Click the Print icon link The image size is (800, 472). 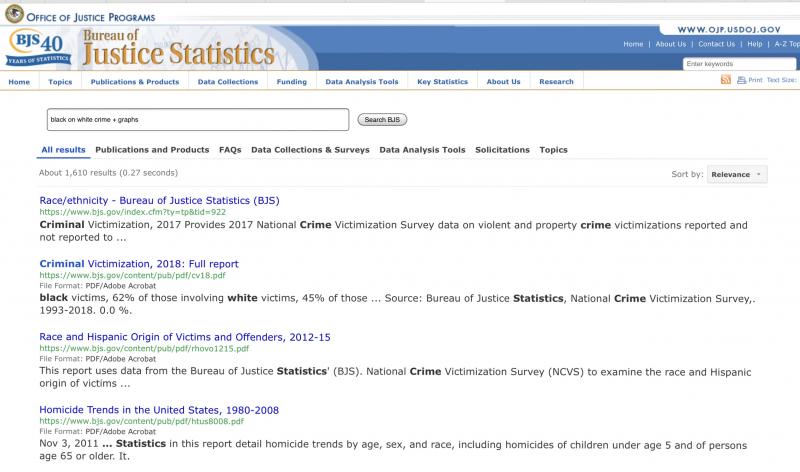(749, 80)
